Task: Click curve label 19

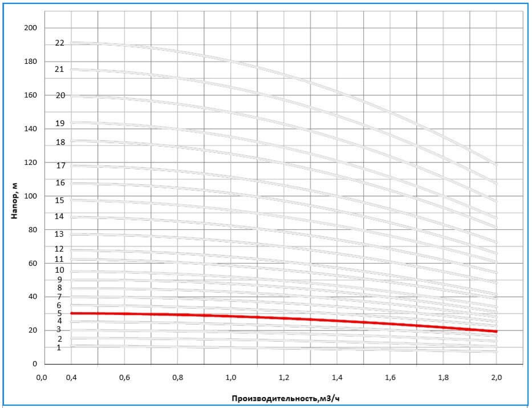Action: (x=60, y=123)
